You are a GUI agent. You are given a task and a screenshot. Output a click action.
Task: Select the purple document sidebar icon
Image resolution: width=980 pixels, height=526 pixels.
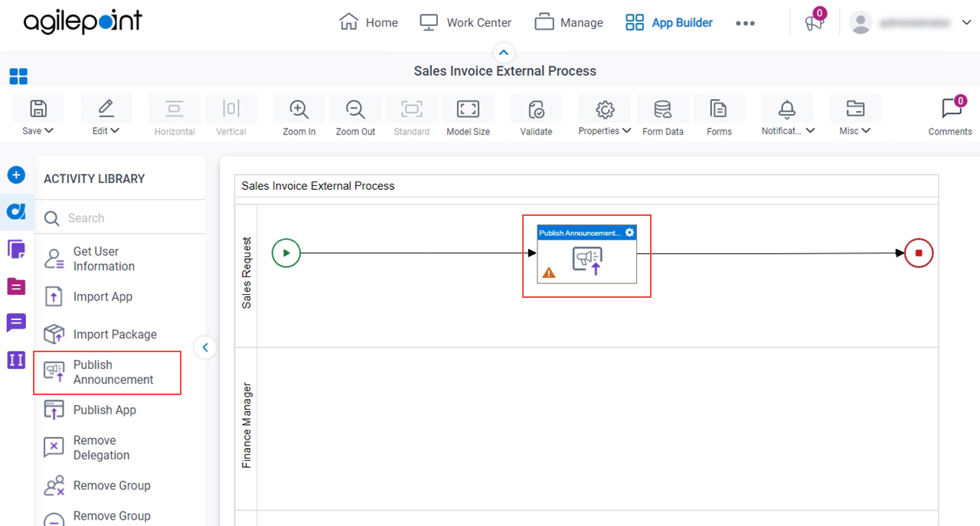click(16, 249)
